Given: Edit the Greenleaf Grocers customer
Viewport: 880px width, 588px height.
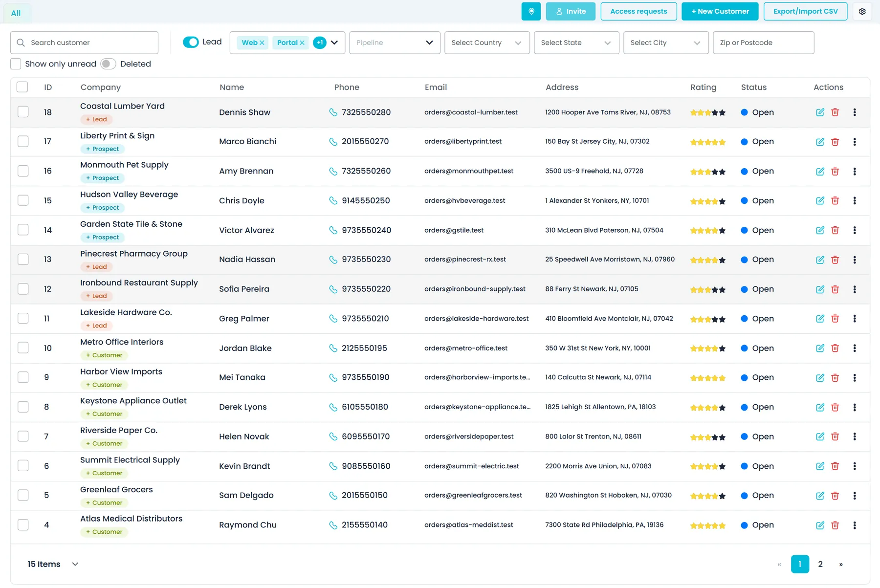Looking at the screenshot, I should pyautogui.click(x=820, y=496).
